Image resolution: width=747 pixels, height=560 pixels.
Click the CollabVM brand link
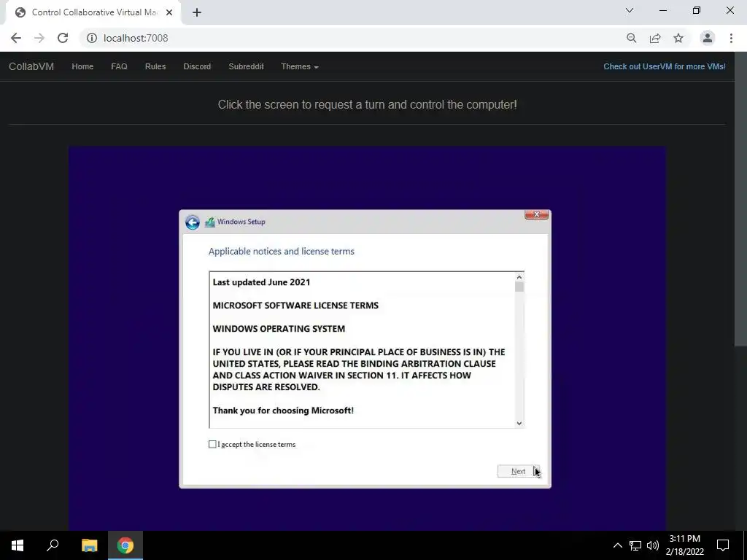click(x=31, y=66)
